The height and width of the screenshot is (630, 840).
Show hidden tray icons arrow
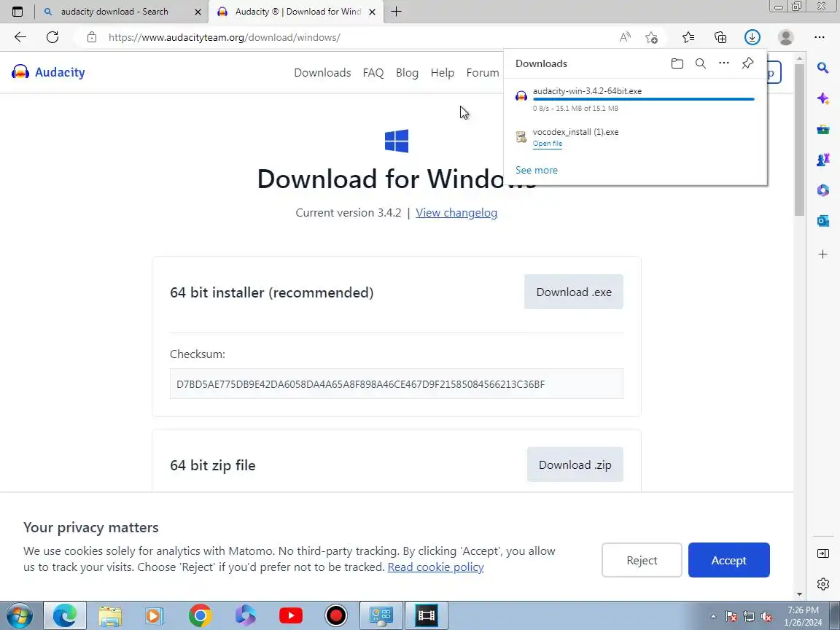point(713,617)
